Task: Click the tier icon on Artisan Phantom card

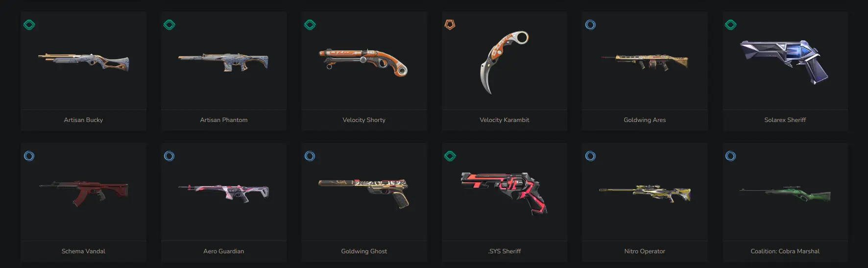Action: [169, 24]
